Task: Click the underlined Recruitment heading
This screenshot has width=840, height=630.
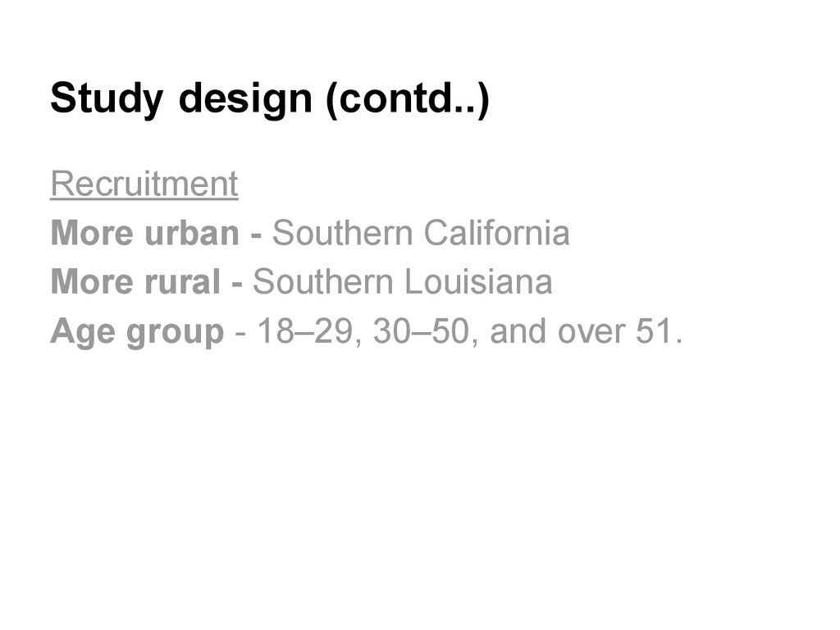Action: point(144,184)
